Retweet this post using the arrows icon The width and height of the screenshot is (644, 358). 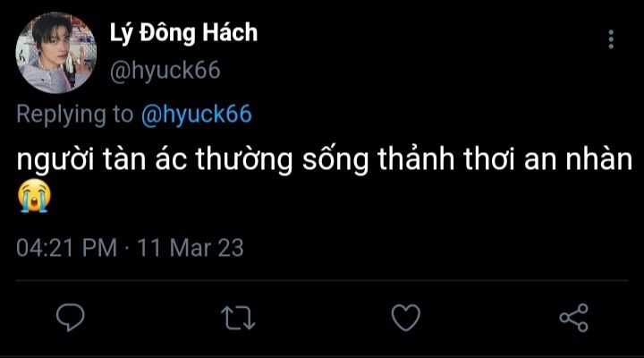point(238,317)
